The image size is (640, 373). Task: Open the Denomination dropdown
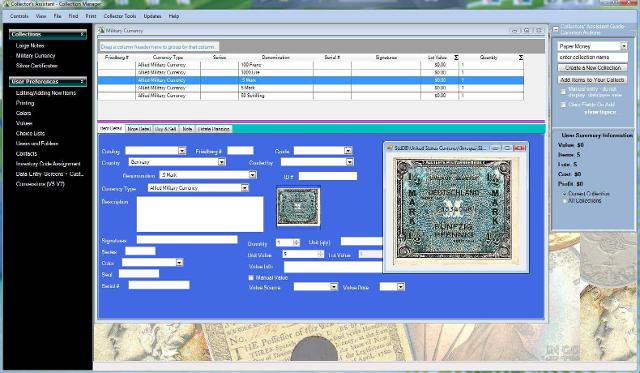tap(252, 175)
